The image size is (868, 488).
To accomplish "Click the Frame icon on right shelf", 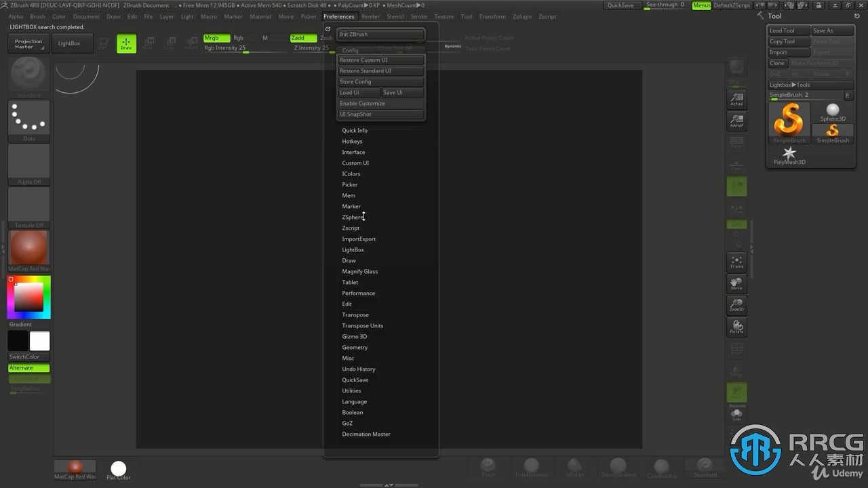I will (x=736, y=262).
